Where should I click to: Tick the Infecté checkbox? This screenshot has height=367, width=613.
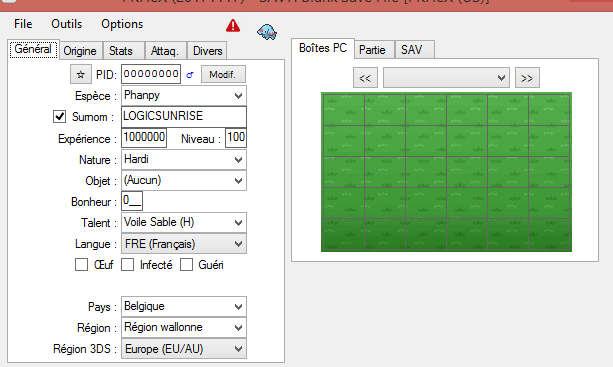(127, 265)
